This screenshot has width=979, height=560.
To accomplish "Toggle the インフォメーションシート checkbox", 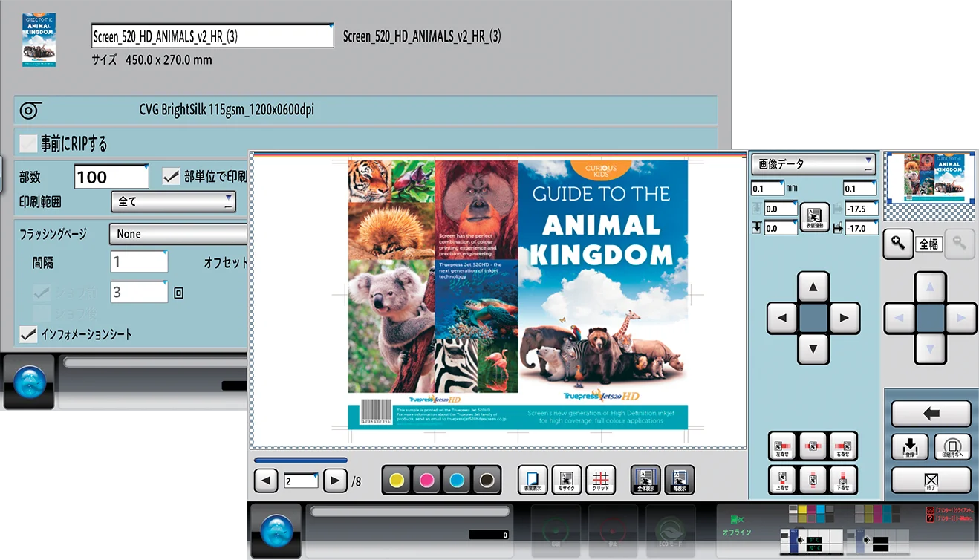I will coord(28,334).
